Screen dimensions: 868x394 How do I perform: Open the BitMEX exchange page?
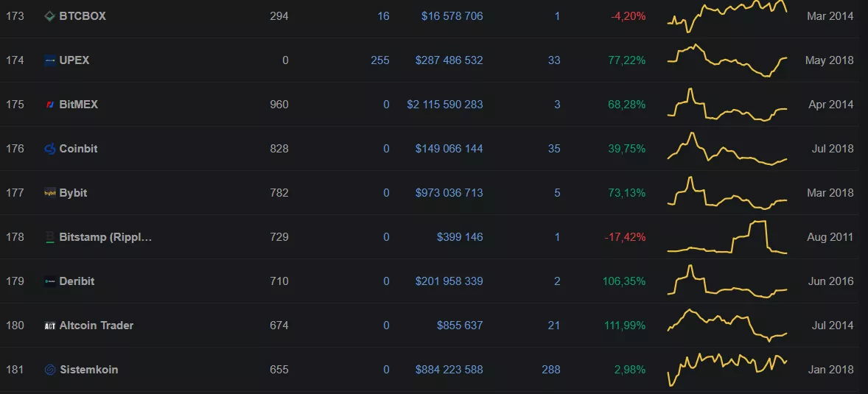79,105
